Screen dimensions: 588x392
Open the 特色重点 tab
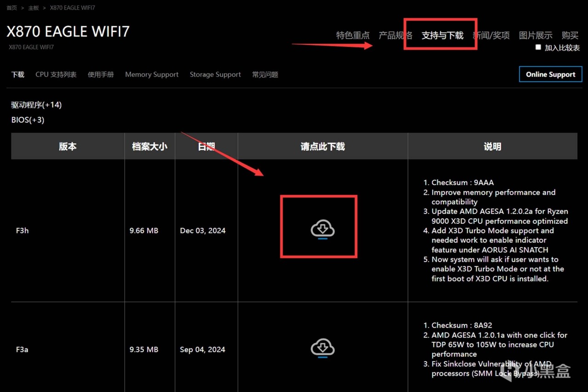coord(353,35)
